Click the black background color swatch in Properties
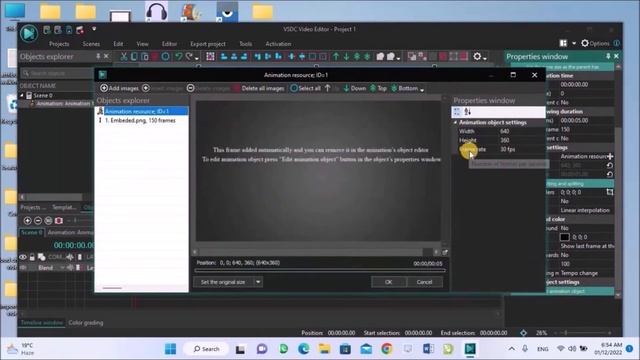Viewport: 640px width, 360px height. (564, 237)
